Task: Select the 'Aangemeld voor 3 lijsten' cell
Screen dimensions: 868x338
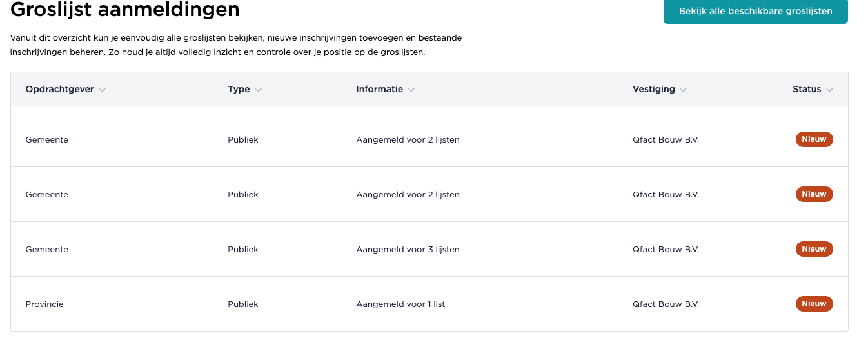Action: (408, 250)
